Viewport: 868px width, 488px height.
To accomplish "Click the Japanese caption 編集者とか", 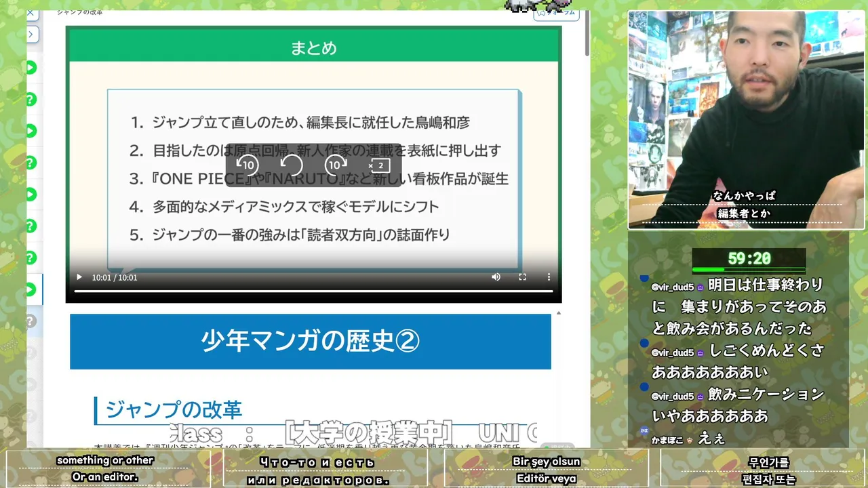I will coord(745,213).
